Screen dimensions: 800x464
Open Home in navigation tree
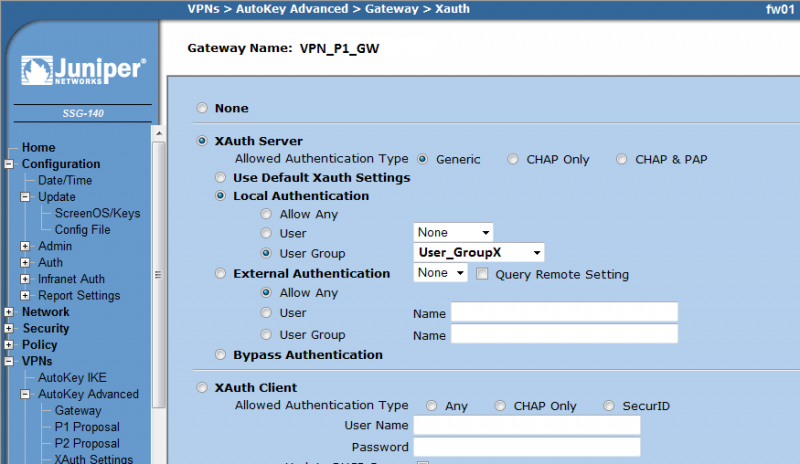pos(38,148)
